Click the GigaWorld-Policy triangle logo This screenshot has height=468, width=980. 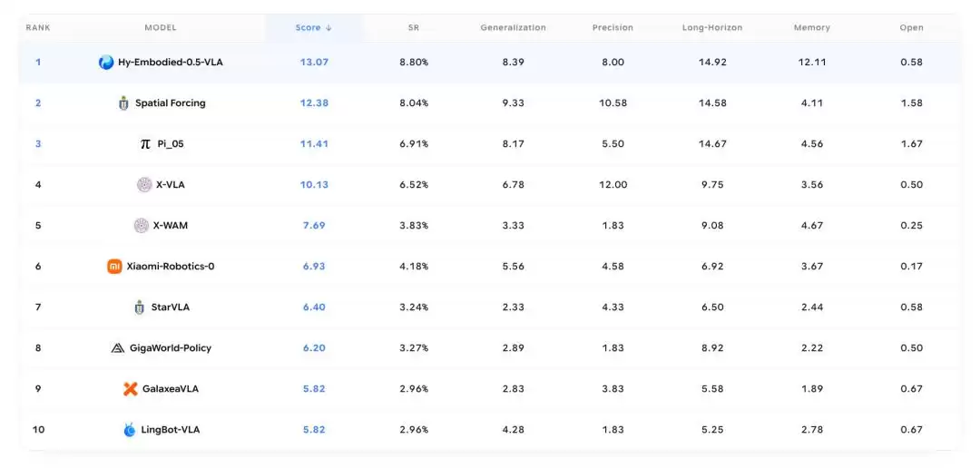pos(117,348)
